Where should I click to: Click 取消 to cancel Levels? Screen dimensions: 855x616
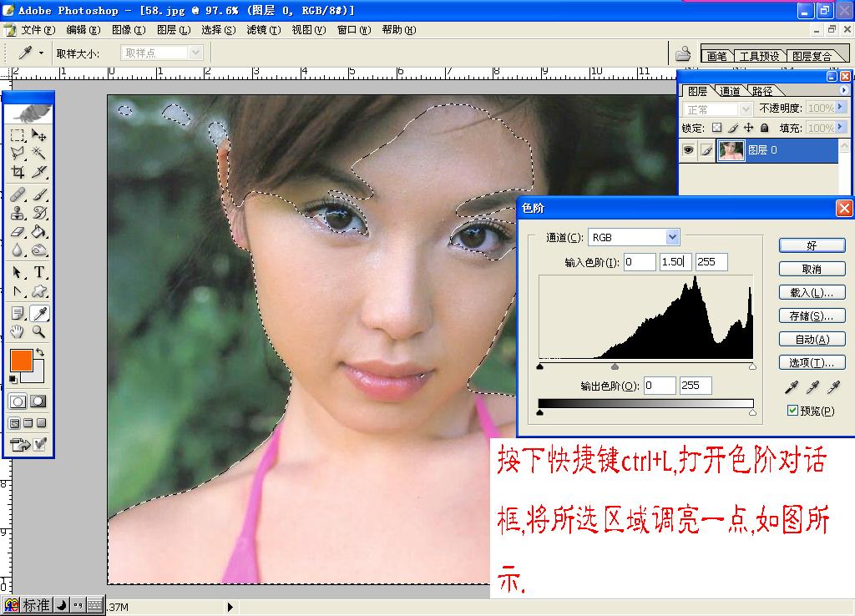click(812, 269)
